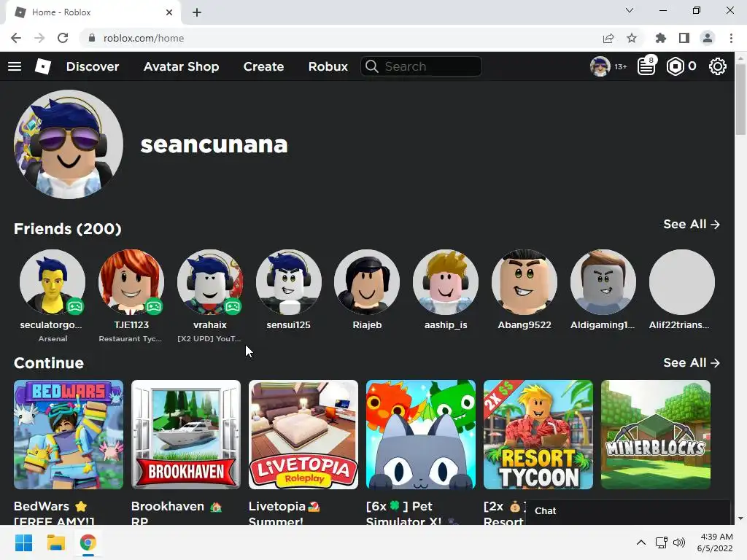Click the Search input field

coord(421,66)
